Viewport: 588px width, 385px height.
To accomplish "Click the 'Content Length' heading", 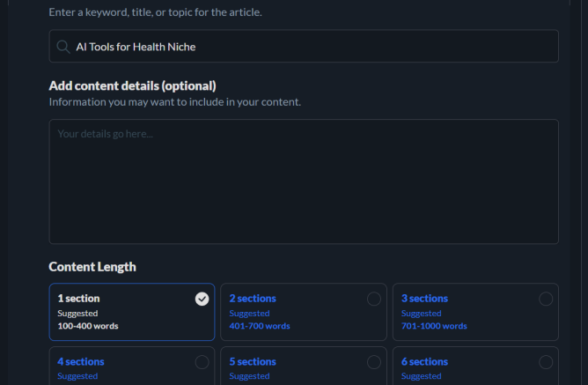I will pyautogui.click(x=92, y=267).
